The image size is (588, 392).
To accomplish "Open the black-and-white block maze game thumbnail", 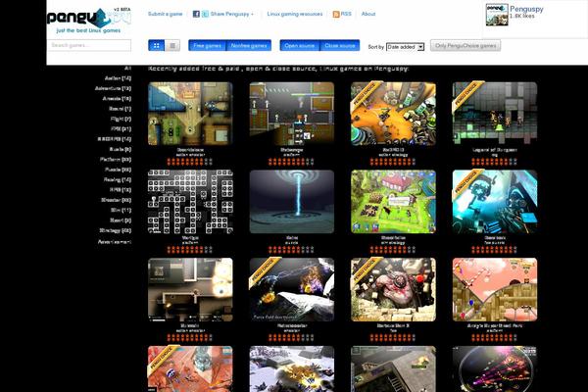I will [190, 202].
